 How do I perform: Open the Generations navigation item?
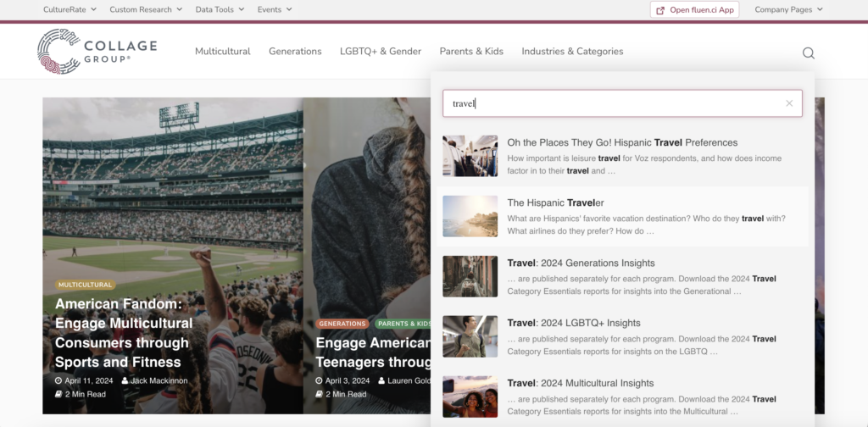click(295, 52)
